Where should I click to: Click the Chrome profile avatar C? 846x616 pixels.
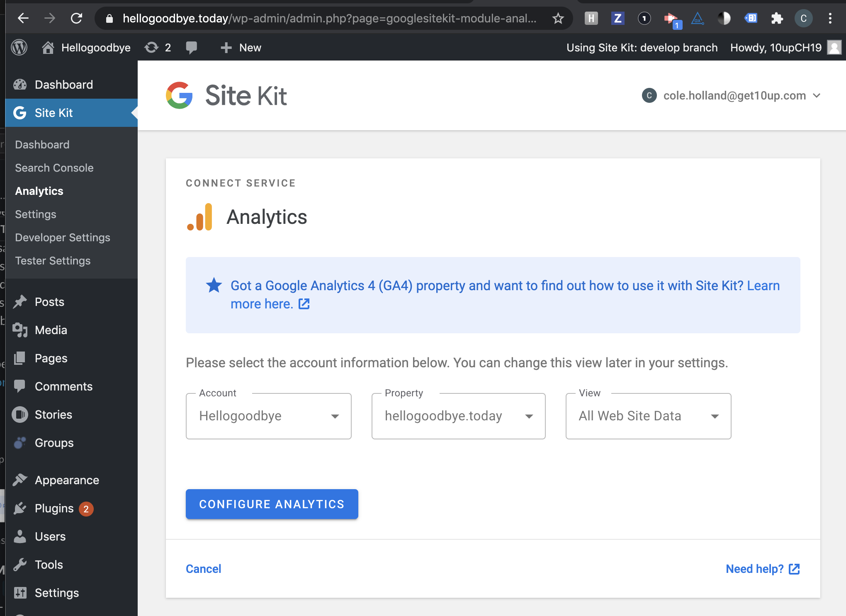(804, 18)
